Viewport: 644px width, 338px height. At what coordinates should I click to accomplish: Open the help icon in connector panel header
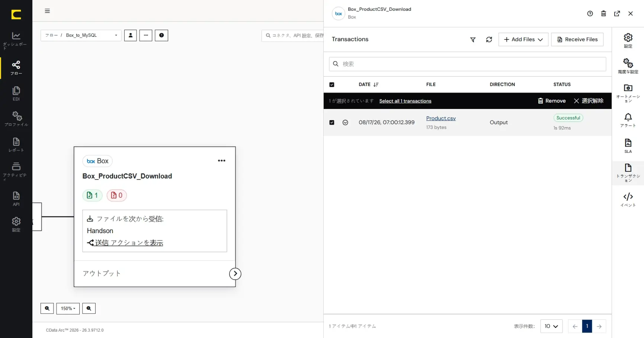(590, 14)
